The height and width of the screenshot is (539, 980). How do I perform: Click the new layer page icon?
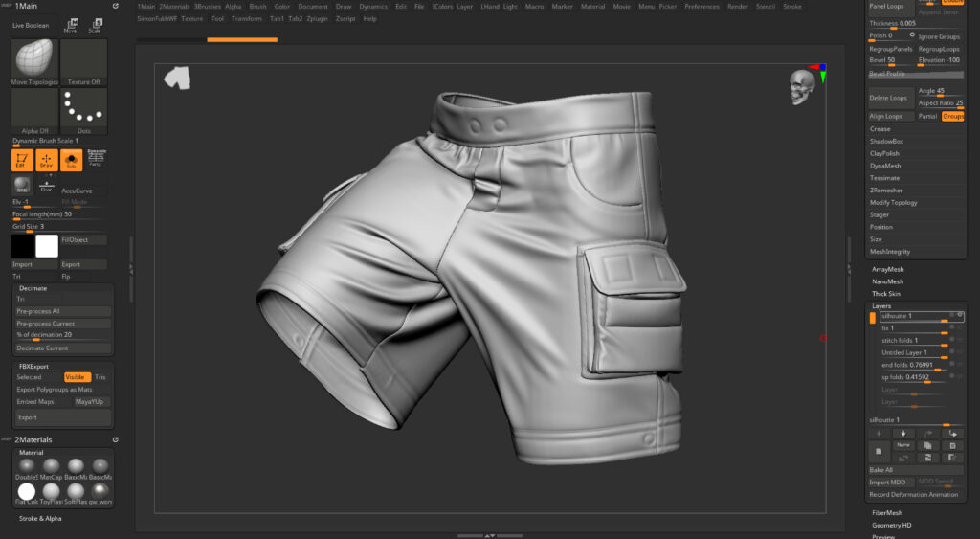coord(879,451)
